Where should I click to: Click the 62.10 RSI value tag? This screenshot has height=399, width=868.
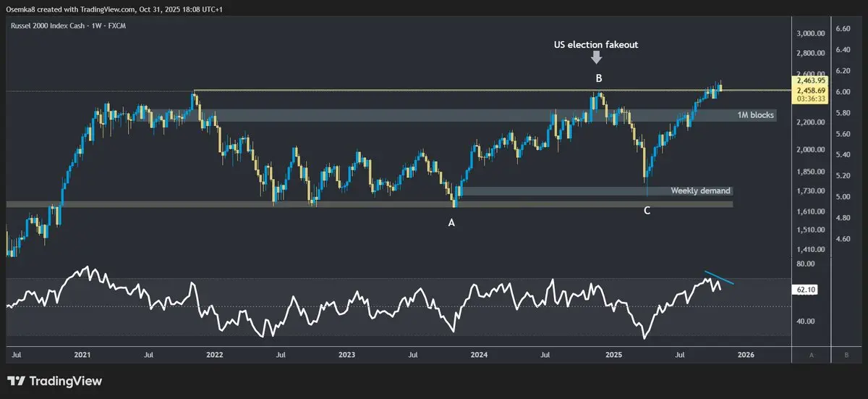(807, 289)
